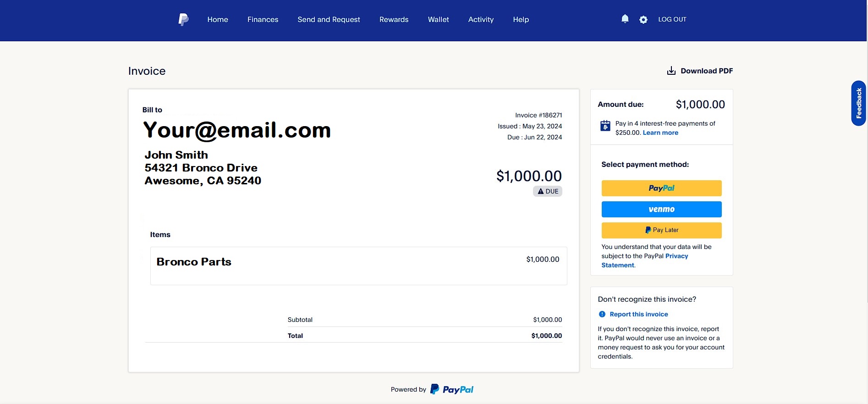Open the notifications bell
Image resolution: width=868 pixels, height=404 pixels.
(x=625, y=19)
